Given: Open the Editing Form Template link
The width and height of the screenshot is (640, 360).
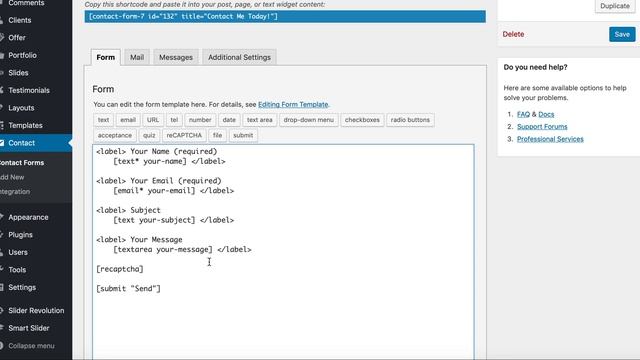Looking at the screenshot, I should pos(293,104).
